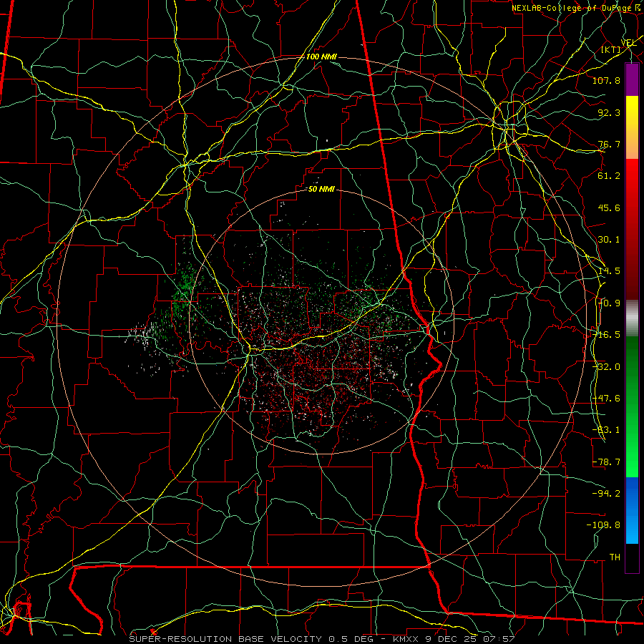Select the 92.3 velocity scale value
644x644 pixels.
[x=609, y=112]
